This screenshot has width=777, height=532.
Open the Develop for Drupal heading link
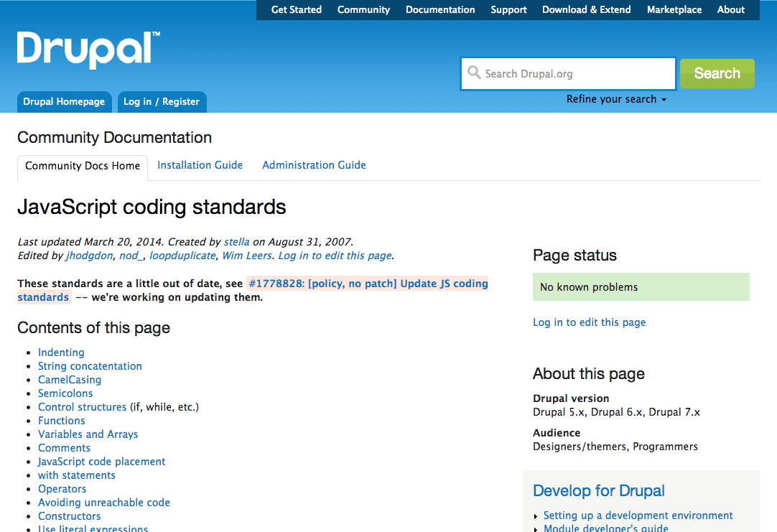pyautogui.click(x=599, y=490)
